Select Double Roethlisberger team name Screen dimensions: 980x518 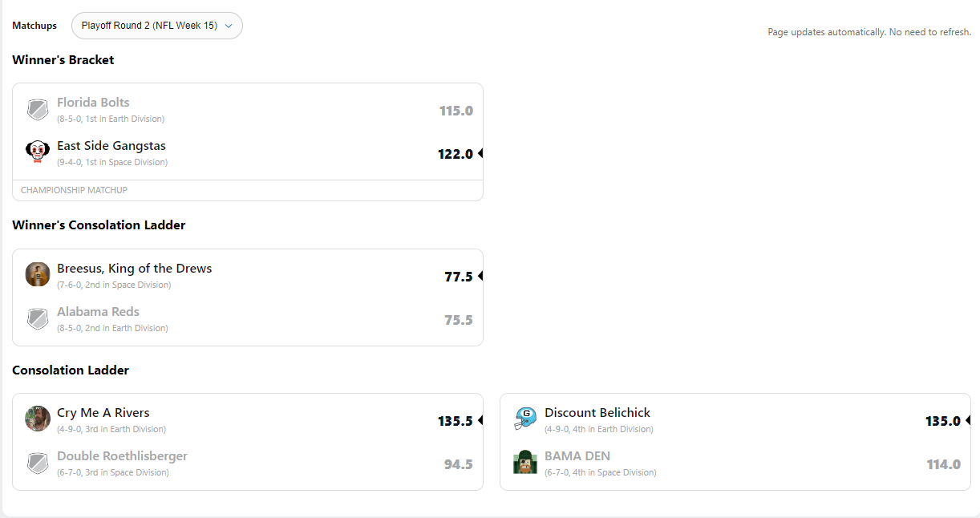(122, 456)
